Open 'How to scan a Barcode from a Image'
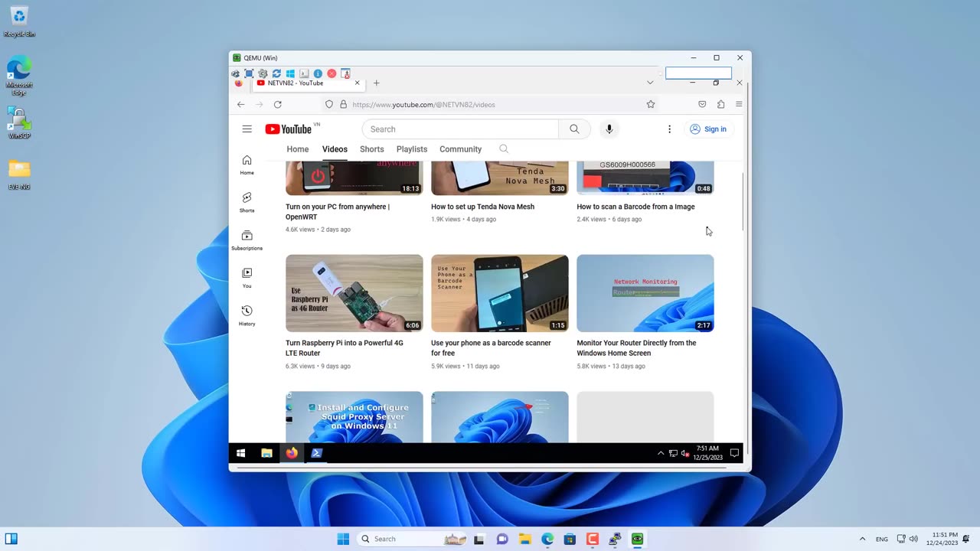Viewport: 980px width, 551px height. 636,207
